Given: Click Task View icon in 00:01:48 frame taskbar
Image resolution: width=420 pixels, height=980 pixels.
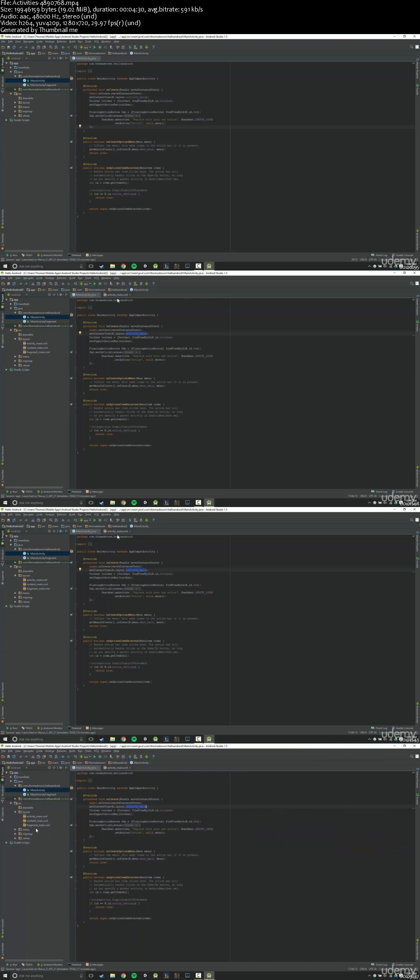Looking at the screenshot, I should pyautogui.click(x=91, y=503).
